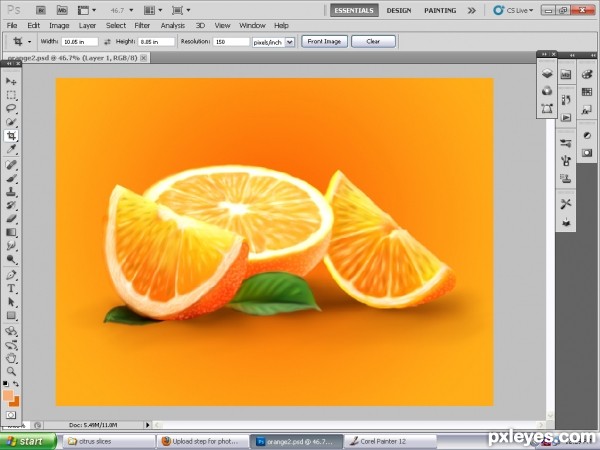
Task: Switch to the Design workspace
Action: 399,11
